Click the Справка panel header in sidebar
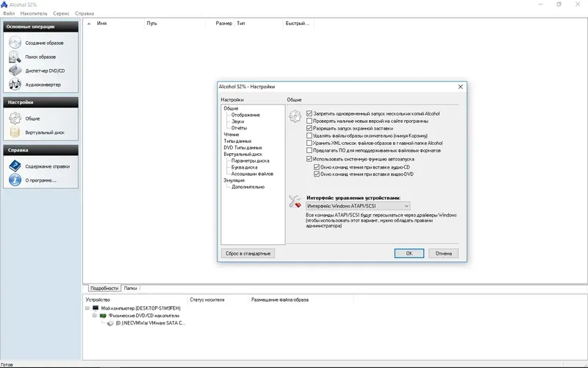588x368 pixels. pyautogui.click(x=41, y=150)
